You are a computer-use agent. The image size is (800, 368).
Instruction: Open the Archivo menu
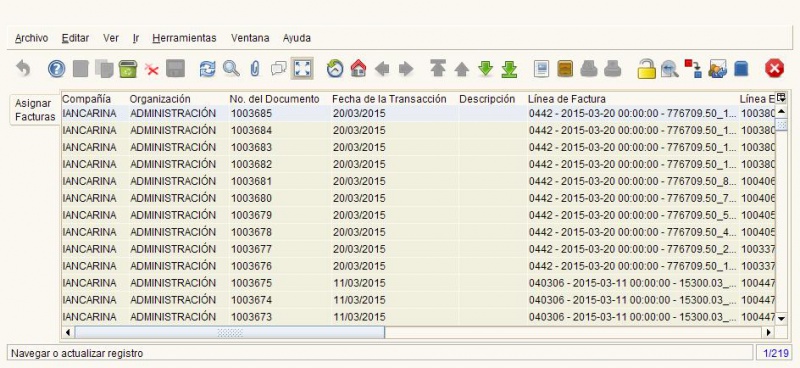pyautogui.click(x=32, y=38)
